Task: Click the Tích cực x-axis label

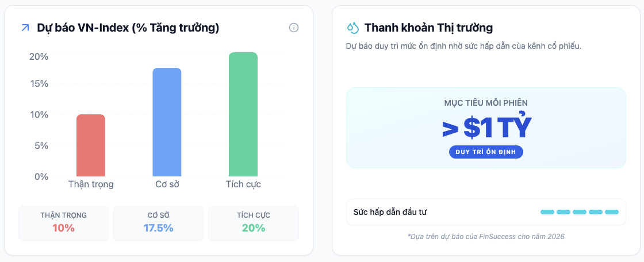Action: point(243,184)
